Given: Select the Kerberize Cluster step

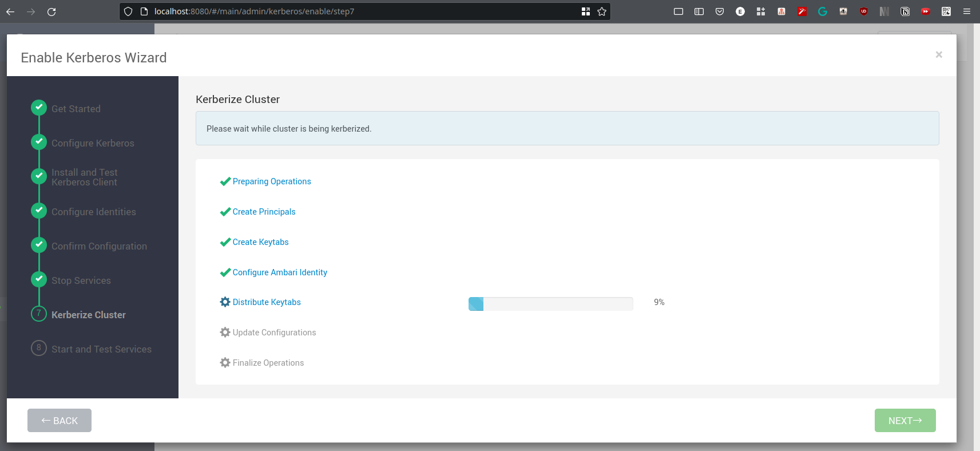Looking at the screenshot, I should 89,315.
